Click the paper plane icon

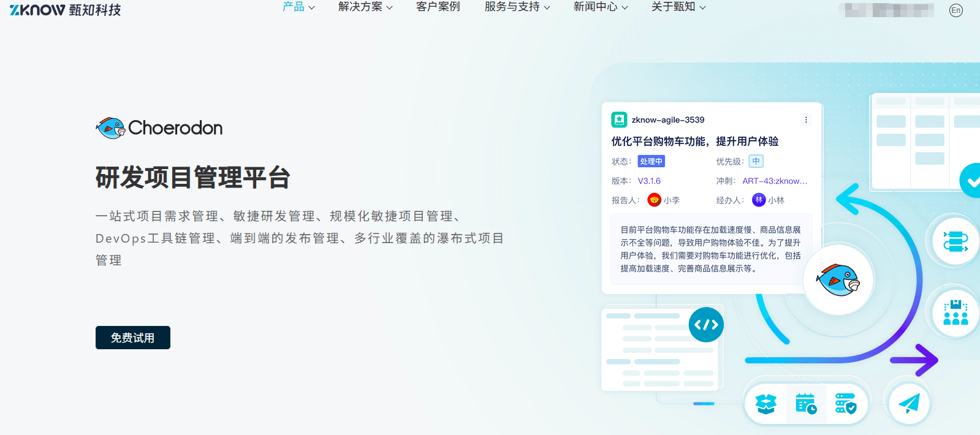[909, 403]
